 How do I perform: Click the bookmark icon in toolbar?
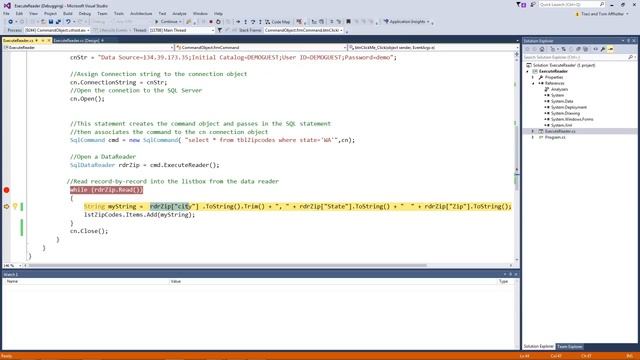tap(348, 22)
